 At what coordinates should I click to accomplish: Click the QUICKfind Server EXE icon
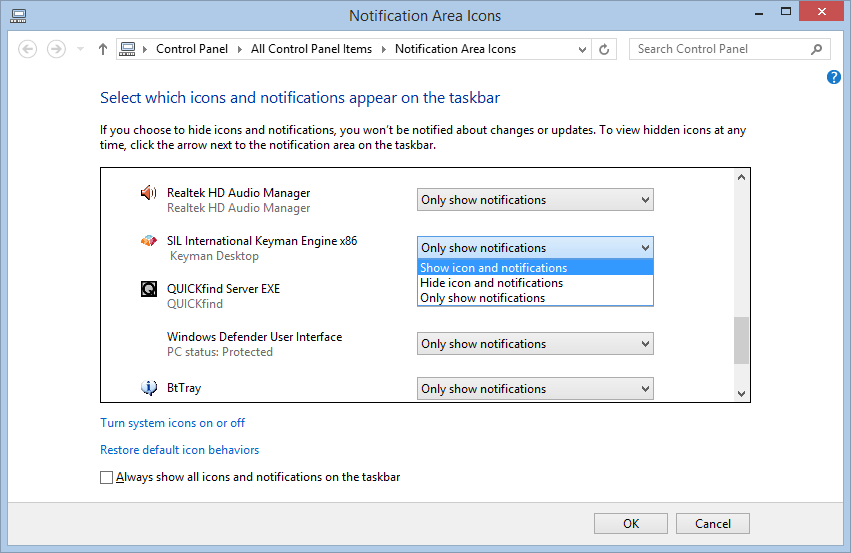(149, 289)
